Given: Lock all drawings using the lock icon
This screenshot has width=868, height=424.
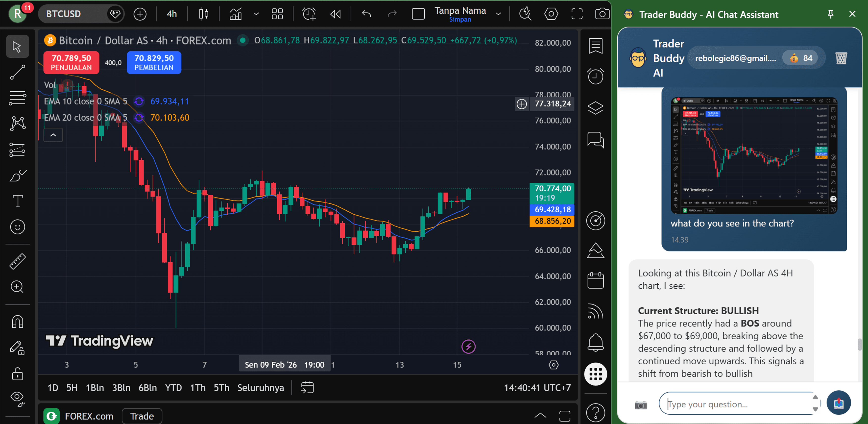Looking at the screenshot, I should (17, 374).
